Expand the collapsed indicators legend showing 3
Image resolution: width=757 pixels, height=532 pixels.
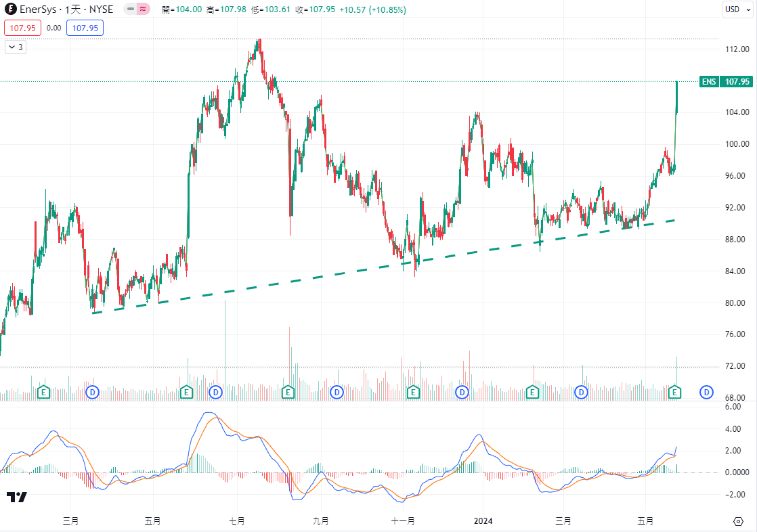click(16, 47)
